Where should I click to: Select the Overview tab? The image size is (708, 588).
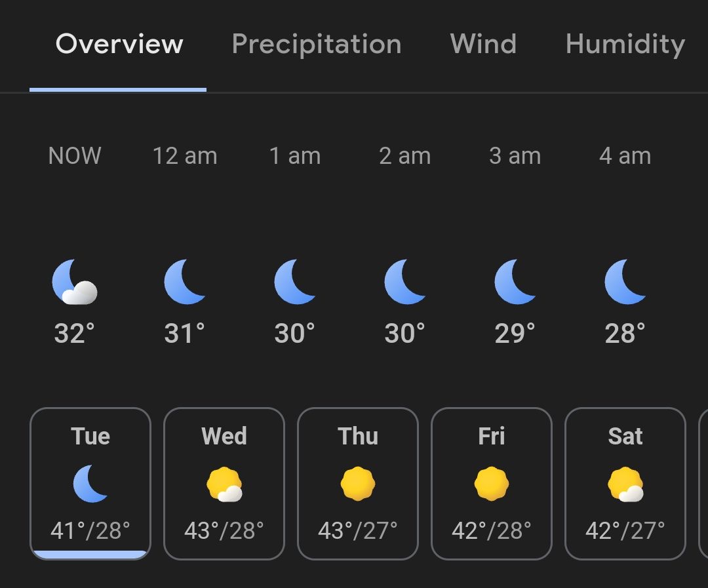click(119, 44)
